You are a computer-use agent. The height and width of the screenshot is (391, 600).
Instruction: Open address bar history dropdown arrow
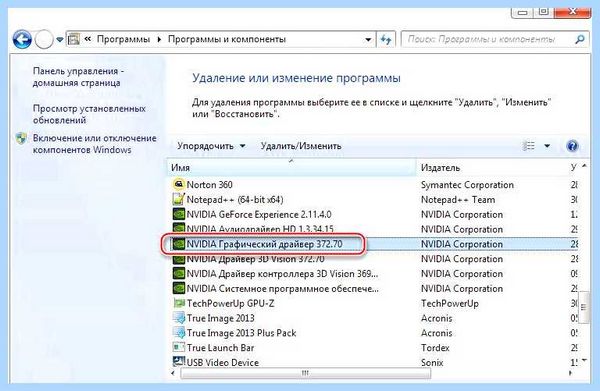tap(368, 39)
